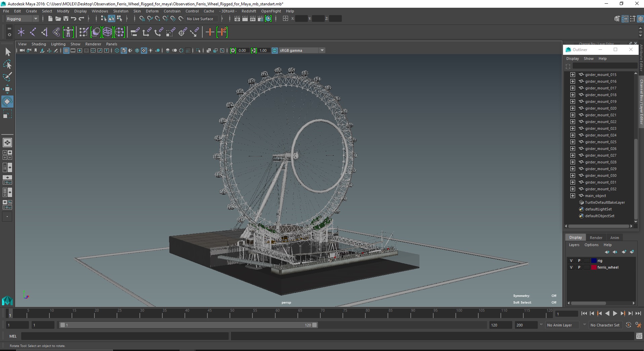Click the Create Locator shelf icon

[21, 32]
